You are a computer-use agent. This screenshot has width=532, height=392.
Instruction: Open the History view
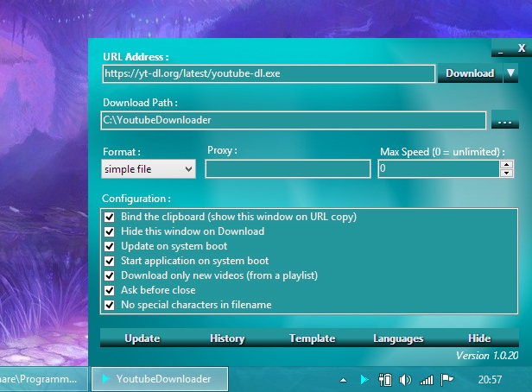227,338
